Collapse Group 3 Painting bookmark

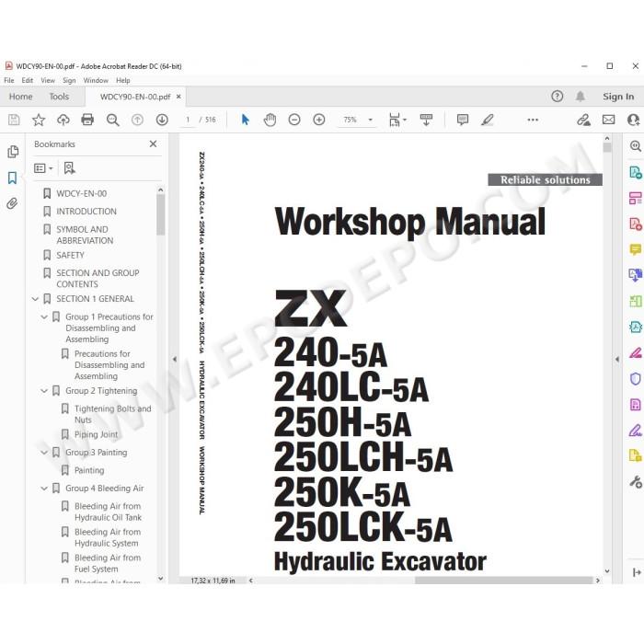coord(44,453)
